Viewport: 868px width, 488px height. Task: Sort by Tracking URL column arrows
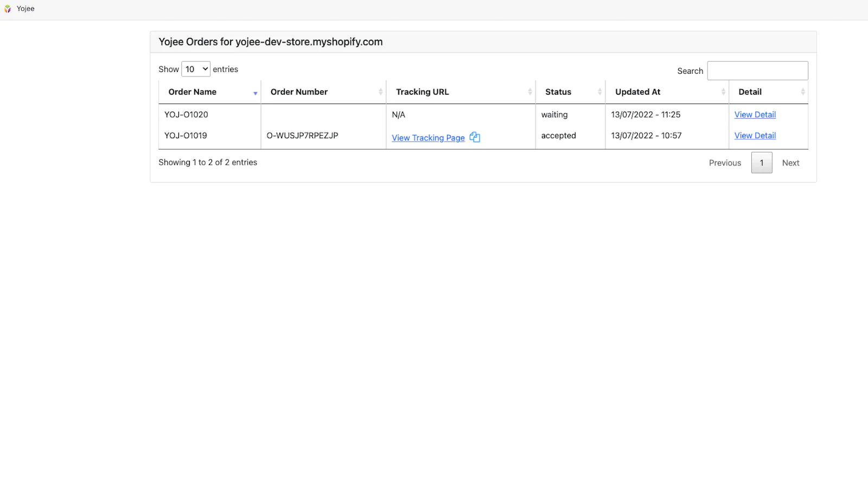coord(530,92)
